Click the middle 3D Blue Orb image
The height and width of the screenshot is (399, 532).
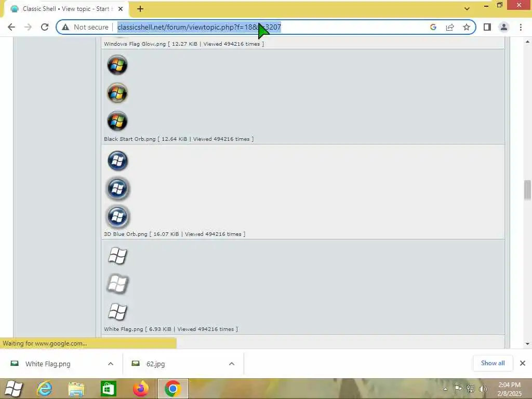coord(118,189)
